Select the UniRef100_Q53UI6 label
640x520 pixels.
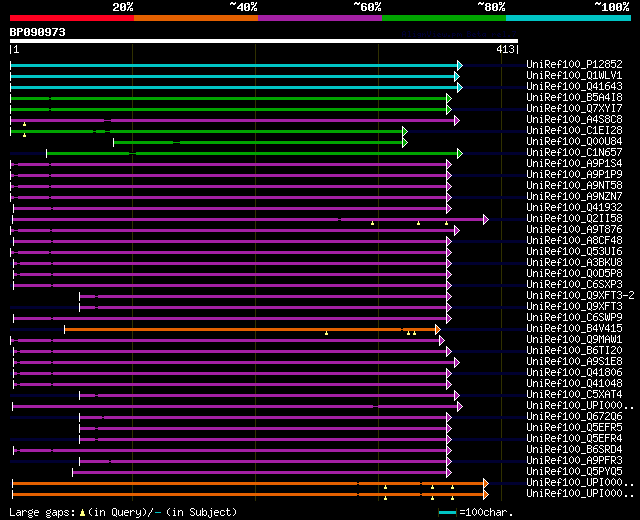coord(574,251)
